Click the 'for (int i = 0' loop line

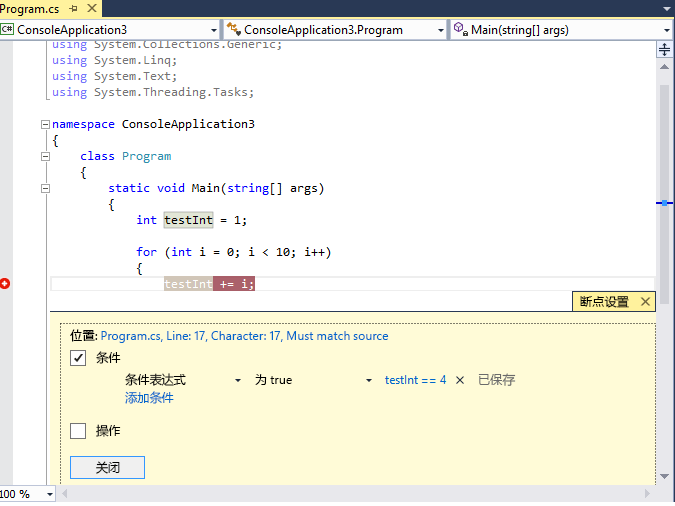coord(234,252)
